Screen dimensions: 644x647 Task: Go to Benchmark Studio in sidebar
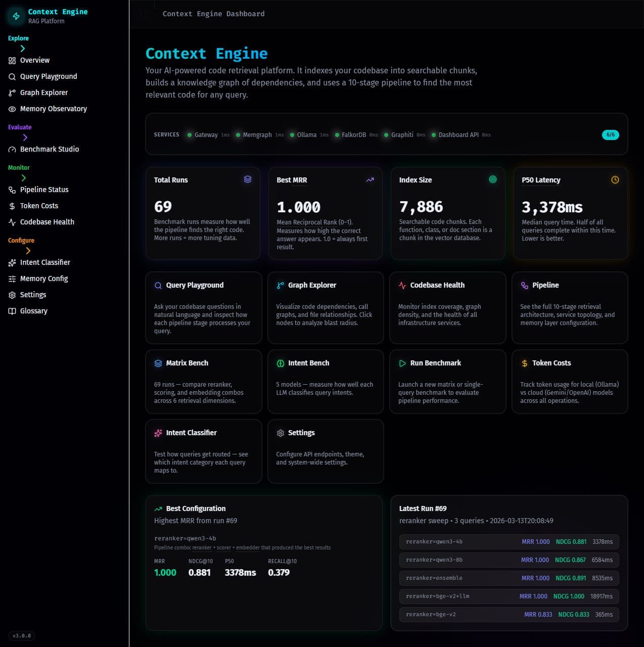[64, 150]
